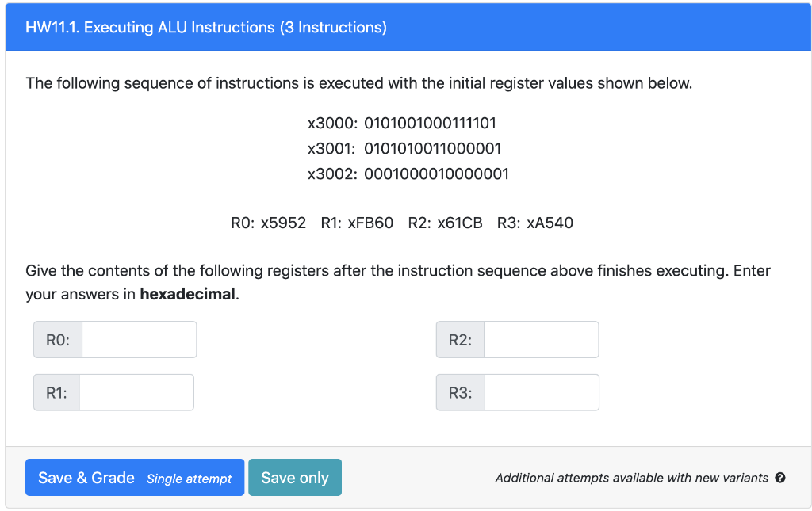Click into the R0 answer field

139,339
